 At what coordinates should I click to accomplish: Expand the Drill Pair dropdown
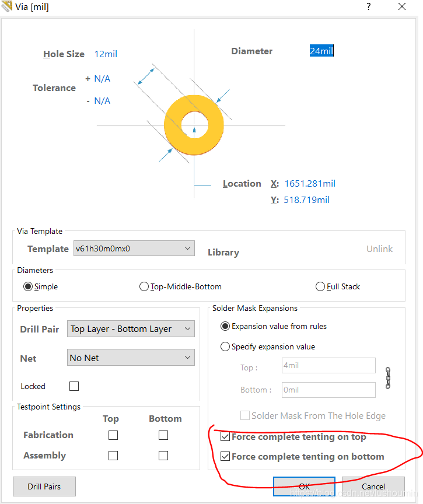[x=131, y=329]
